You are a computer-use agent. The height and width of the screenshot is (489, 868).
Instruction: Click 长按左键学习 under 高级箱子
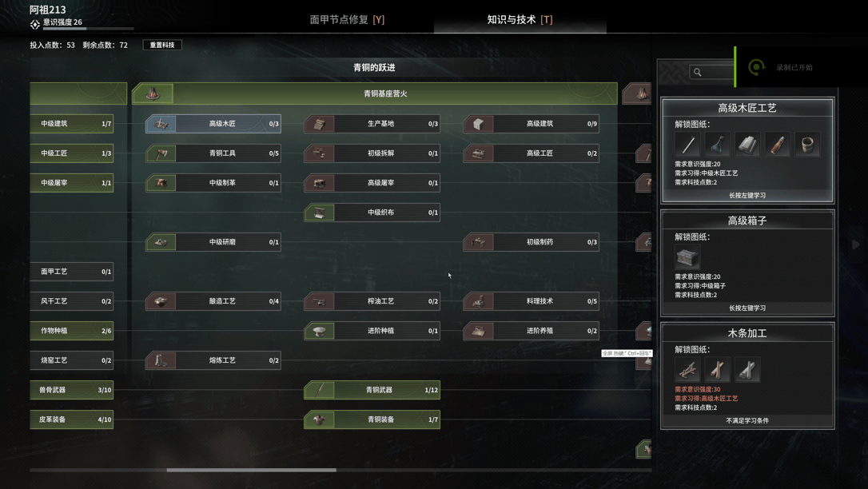[x=747, y=308]
